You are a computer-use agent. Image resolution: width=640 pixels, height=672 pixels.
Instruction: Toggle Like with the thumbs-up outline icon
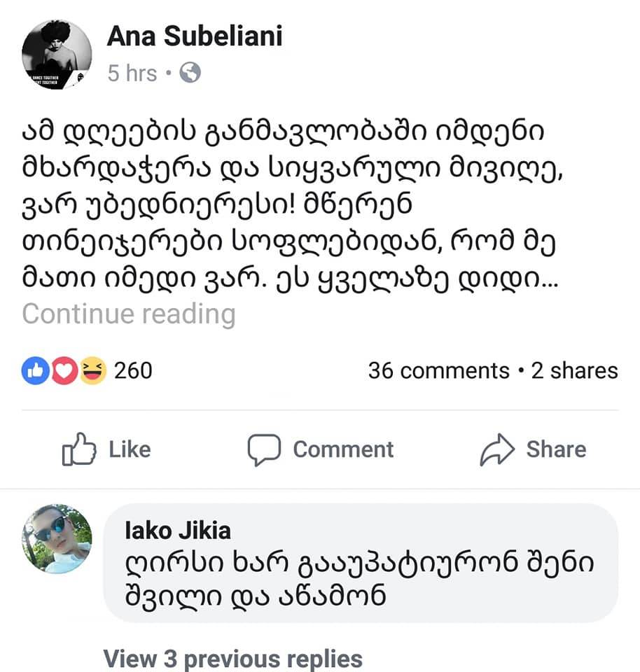(x=78, y=449)
